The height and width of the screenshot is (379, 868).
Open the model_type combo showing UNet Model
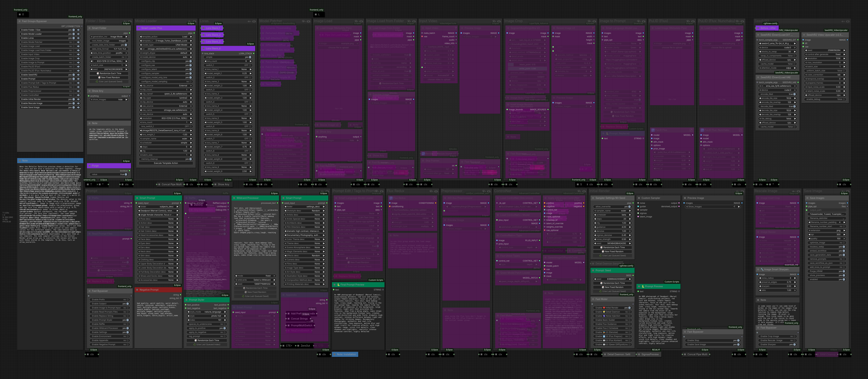tap(166, 45)
